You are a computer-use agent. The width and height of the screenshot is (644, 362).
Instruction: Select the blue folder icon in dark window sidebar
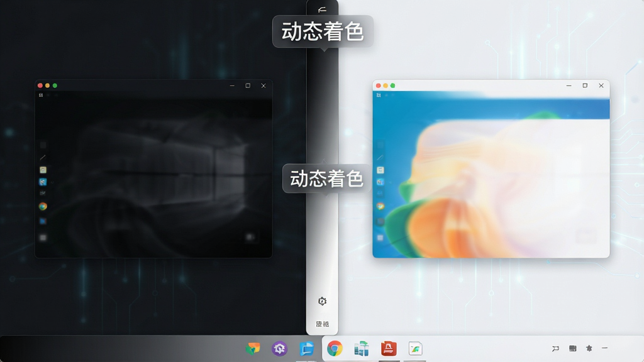point(43,221)
